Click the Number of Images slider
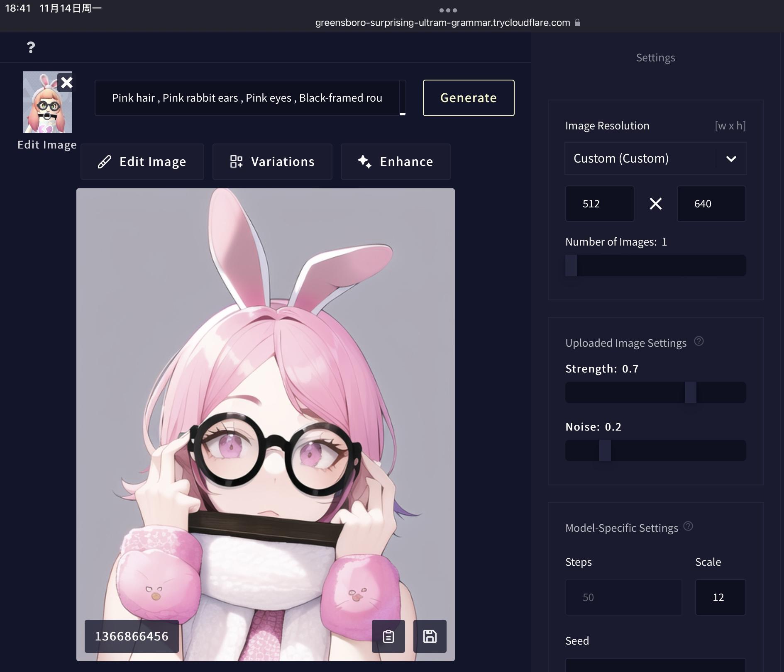Viewport: 784px width, 672px height. click(656, 265)
